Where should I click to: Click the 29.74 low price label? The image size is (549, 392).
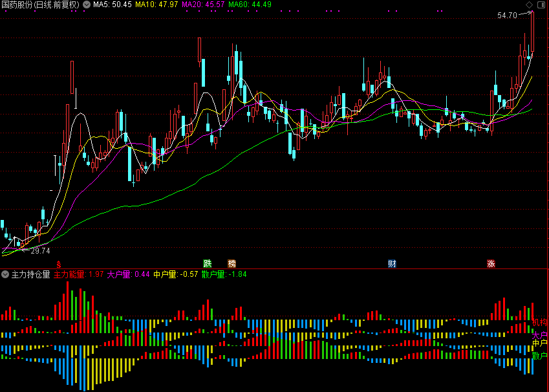pos(40,251)
